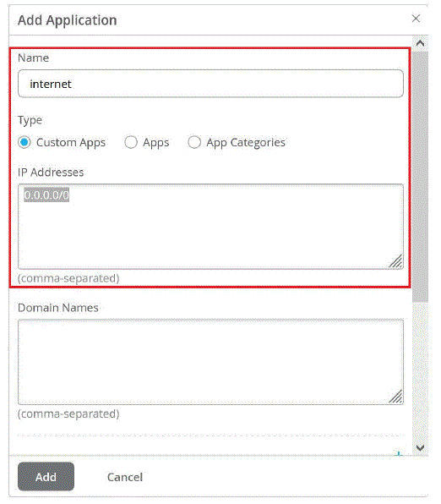441x504 pixels.
Task: Click the IP Addresses textarea resize handle
Action: coord(395,261)
